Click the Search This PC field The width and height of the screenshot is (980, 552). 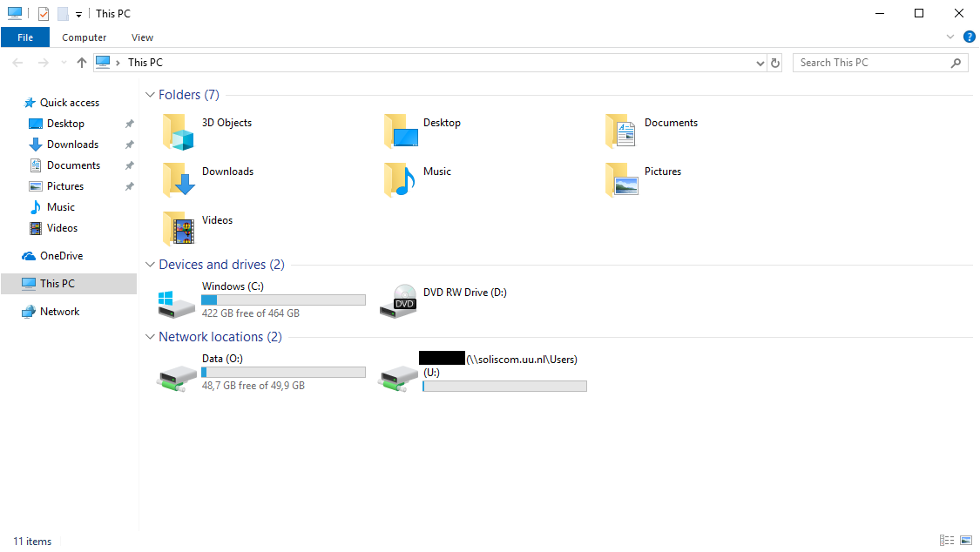(871, 63)
